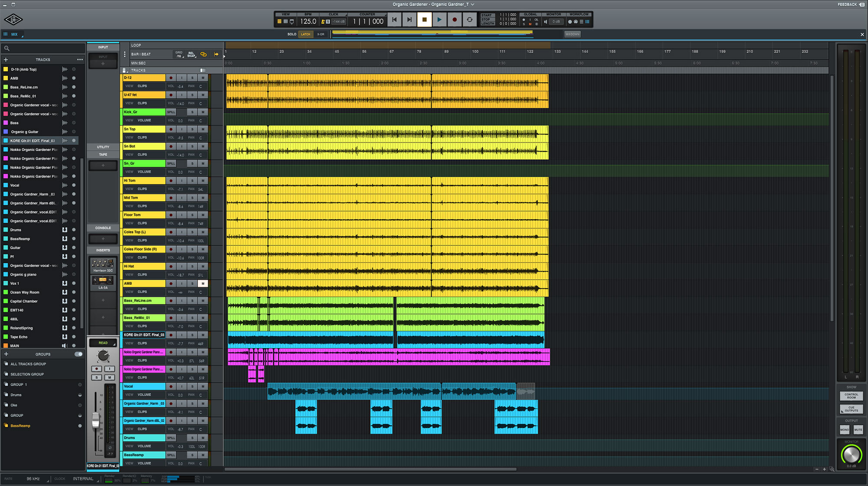This screenshot has height=486, width=868.
Task: Open the Grid 1/16 dropdown
Action: 179,54
